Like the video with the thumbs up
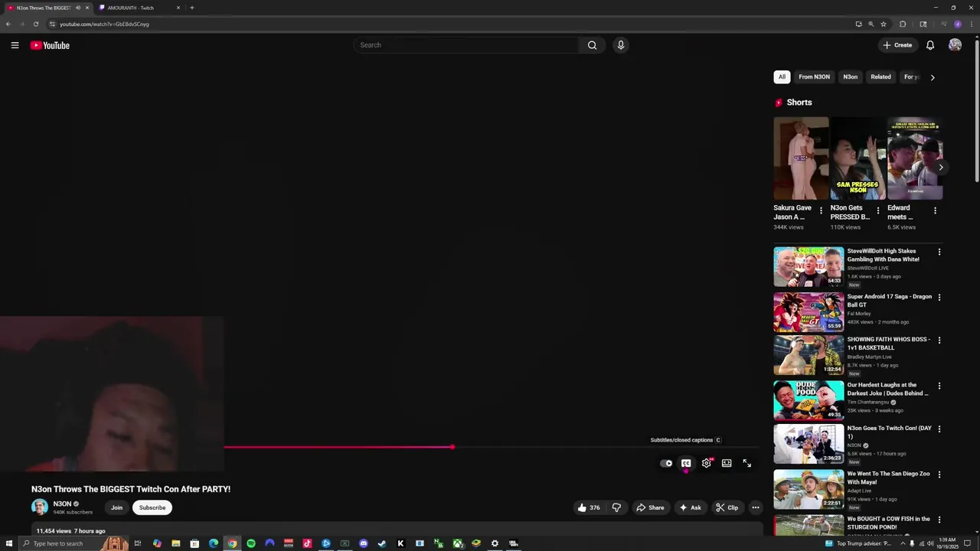 (x=588, y=507)
